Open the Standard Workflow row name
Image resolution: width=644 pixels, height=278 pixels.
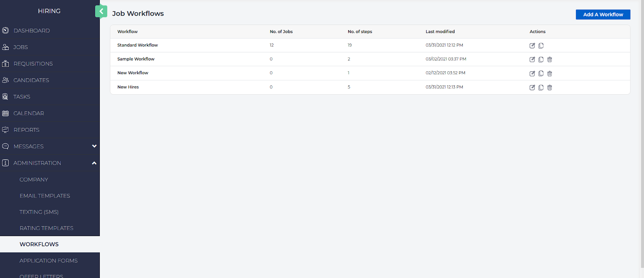pos(137,45)
